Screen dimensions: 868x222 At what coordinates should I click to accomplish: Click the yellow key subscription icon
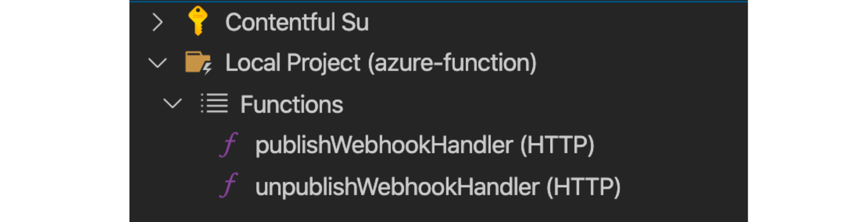[198, 21]
